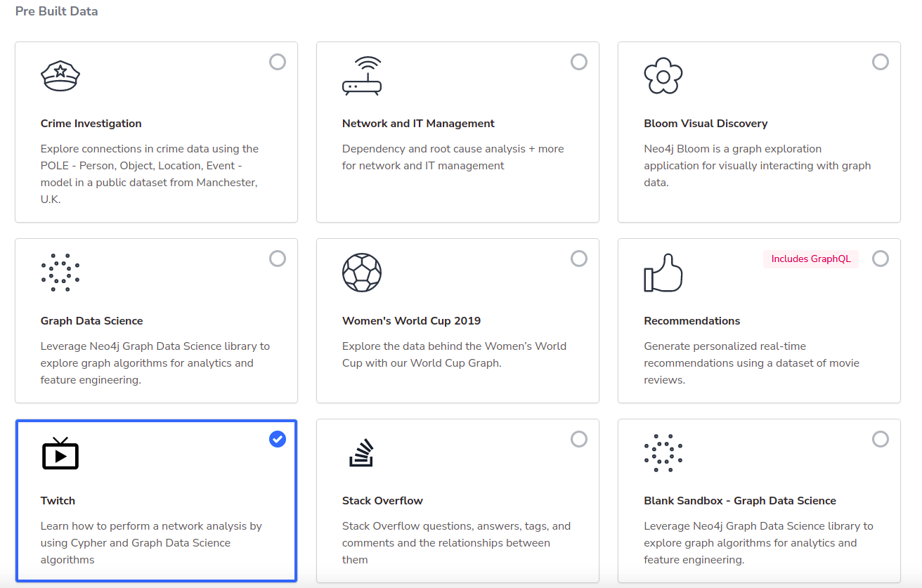Viewport: 922px width, 588px height.
Task: Select the Blank Sandbox Graph Data Science radio
Action: 881,439
